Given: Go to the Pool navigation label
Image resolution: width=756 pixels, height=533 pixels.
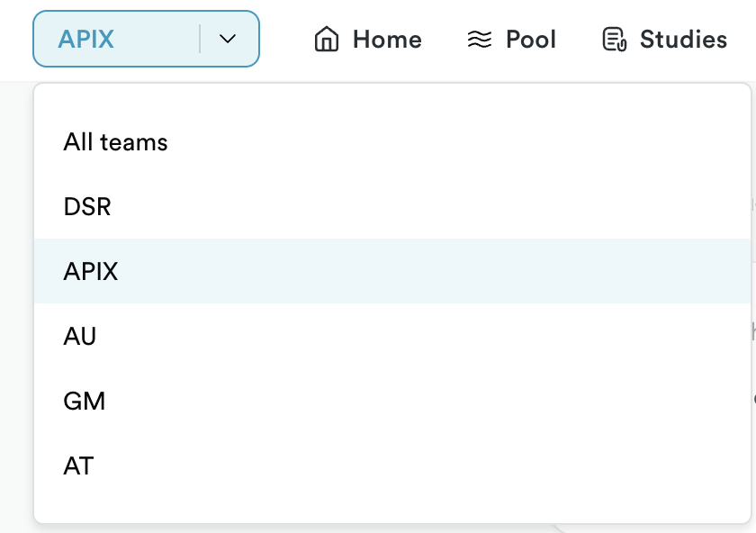Looking at the screenshot, I should pos(531,39).
